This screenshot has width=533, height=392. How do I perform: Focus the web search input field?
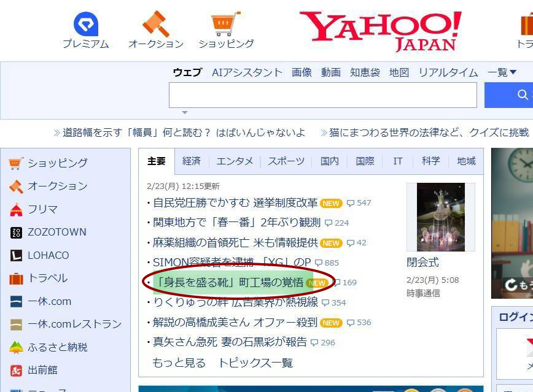[x=323, y=95]
